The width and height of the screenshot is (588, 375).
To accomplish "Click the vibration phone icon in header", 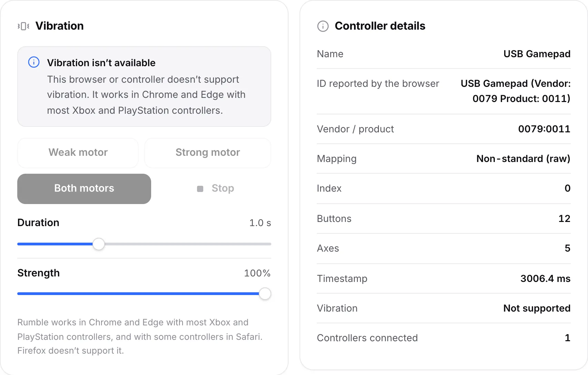I will [23, 26].
